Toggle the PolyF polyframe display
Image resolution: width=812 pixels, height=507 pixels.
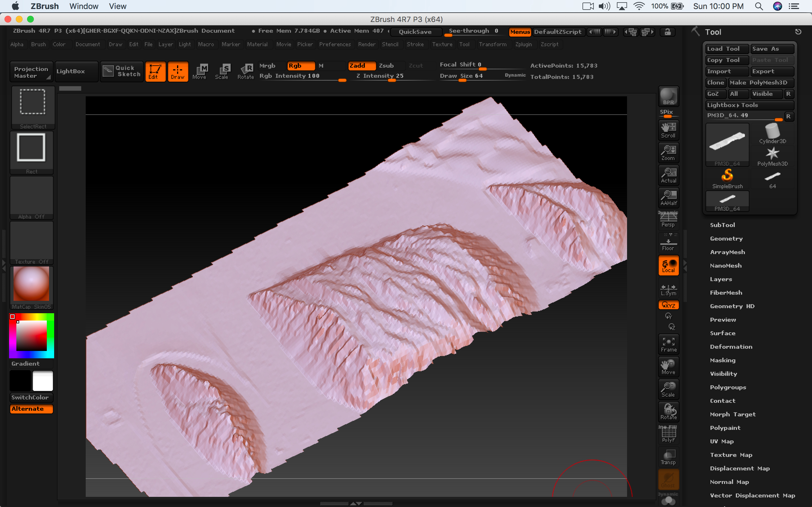pos(668,435)
